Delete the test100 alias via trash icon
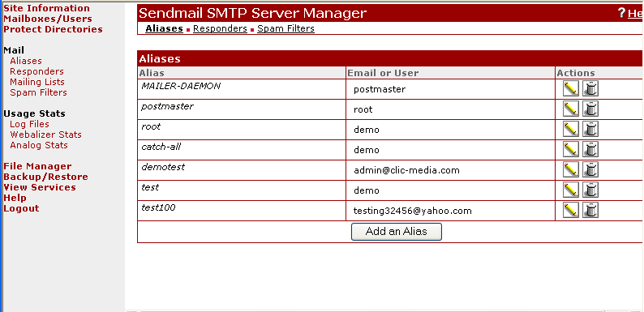The image size is (644, 312). click(590, 210)
